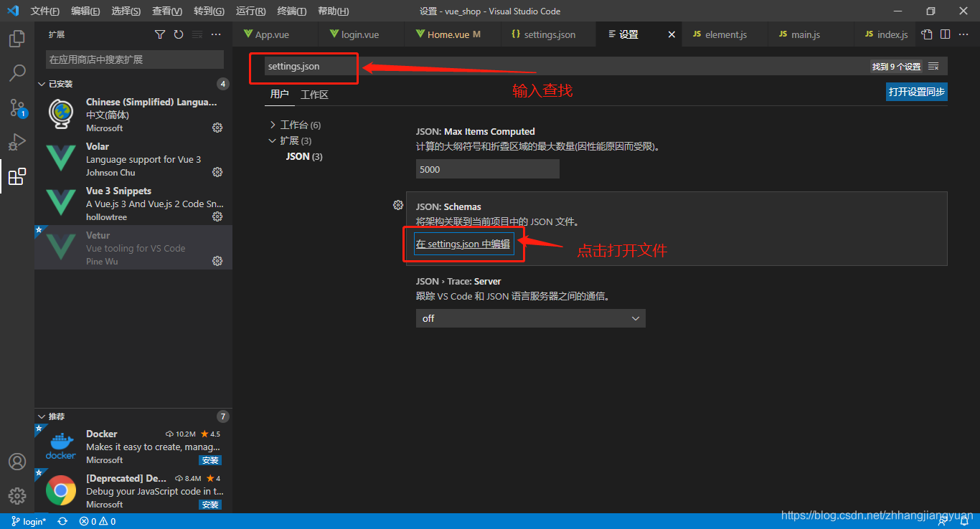Screen dimensions: 980x529
Task: Click the extensions filter funnel icon
Action: click(160, 34)
